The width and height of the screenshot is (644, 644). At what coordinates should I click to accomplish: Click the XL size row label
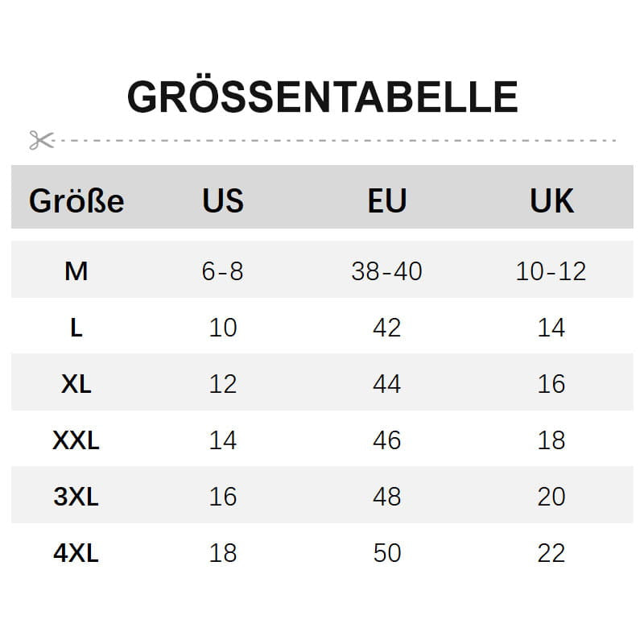[x=76, y=384]
